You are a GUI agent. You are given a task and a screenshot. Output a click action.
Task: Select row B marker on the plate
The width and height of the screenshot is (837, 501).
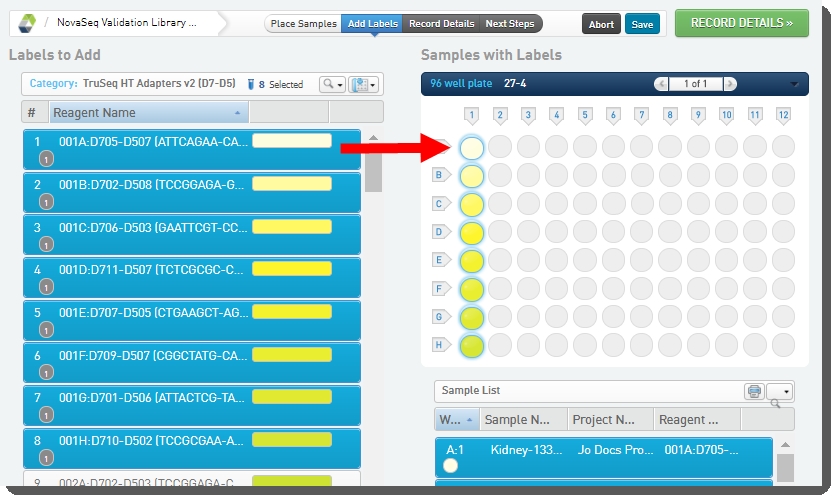tap(438, 176)
